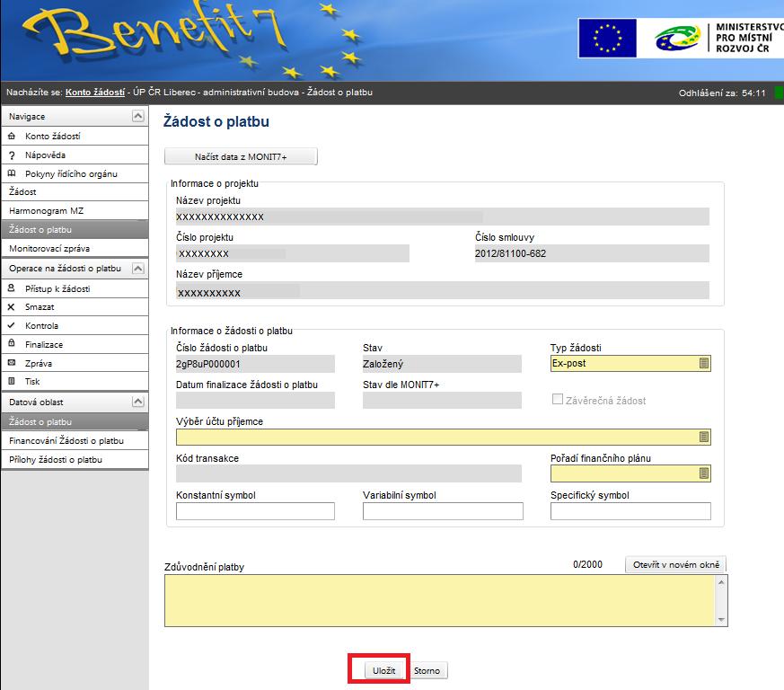Click the house icon beside Konto žádostí
Screen dimensions: 784x690
[12, 136]
